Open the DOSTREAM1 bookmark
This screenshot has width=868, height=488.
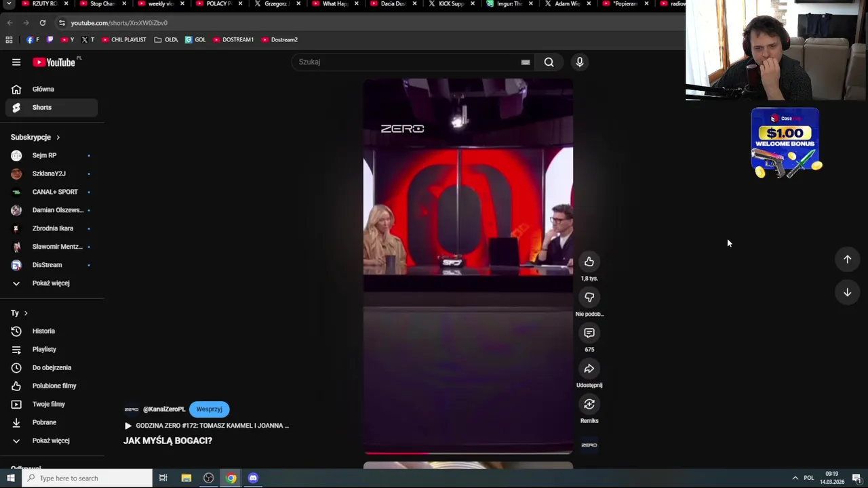(233, 39)
